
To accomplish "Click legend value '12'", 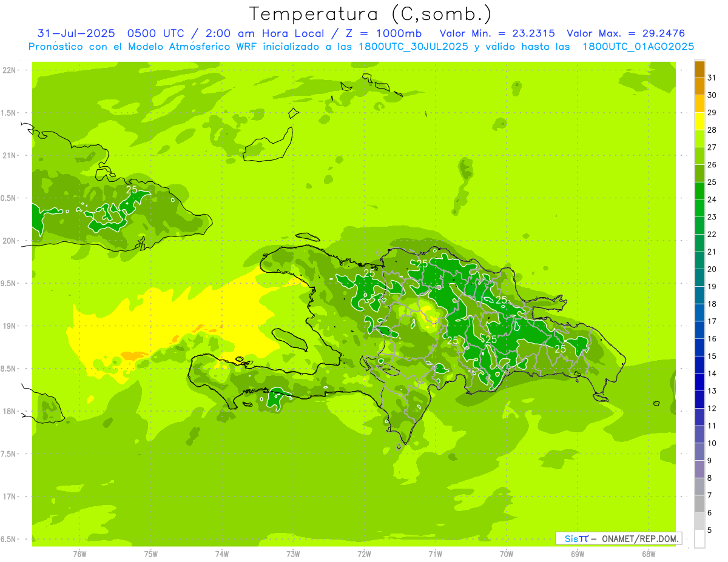I will [712, 409].
